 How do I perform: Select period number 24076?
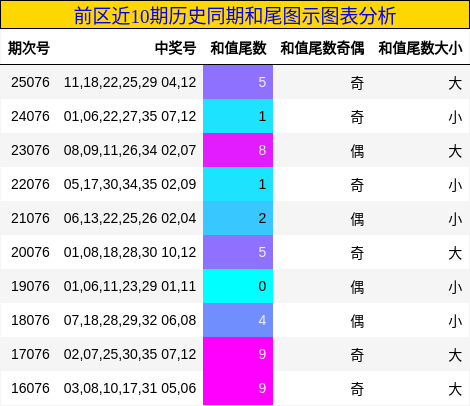pos(30,116)
